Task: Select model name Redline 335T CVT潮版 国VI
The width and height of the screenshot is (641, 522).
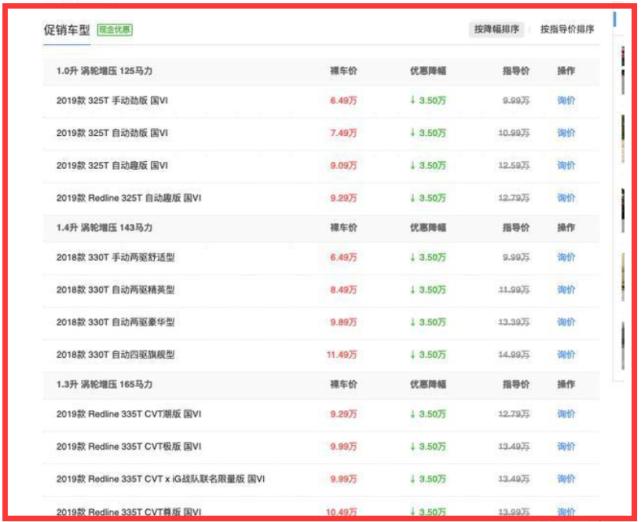Action: [x=129, y=414]
